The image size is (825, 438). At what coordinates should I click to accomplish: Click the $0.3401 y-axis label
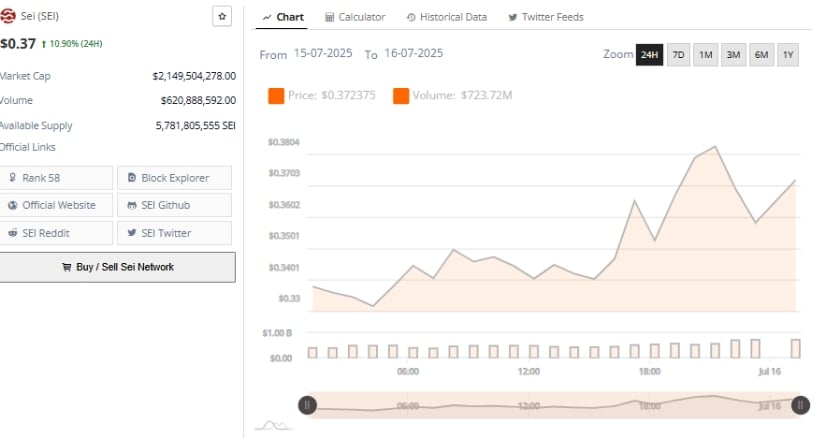click(284, 267)
